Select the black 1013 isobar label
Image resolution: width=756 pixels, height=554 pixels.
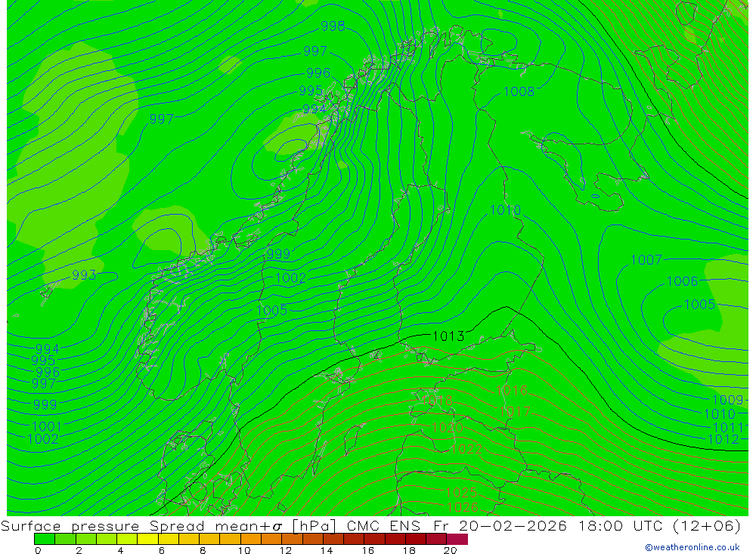point(448,336)
